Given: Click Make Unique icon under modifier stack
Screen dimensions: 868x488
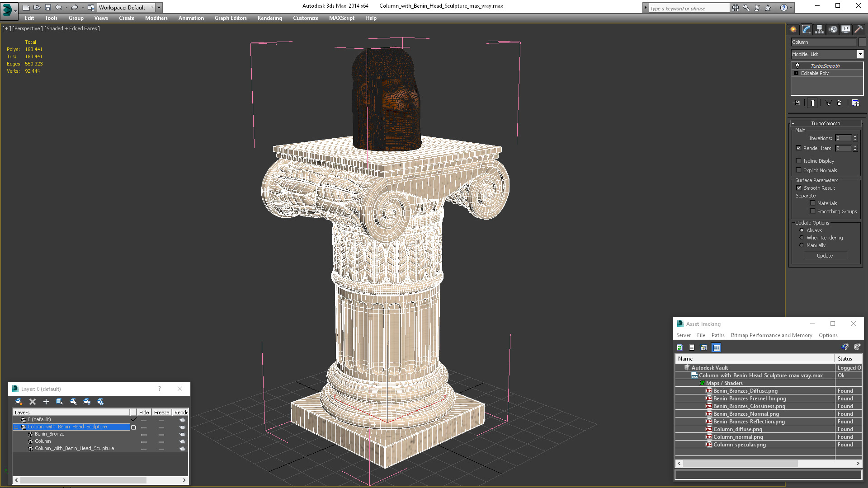Looking at the screenshot, I should 829,103.
